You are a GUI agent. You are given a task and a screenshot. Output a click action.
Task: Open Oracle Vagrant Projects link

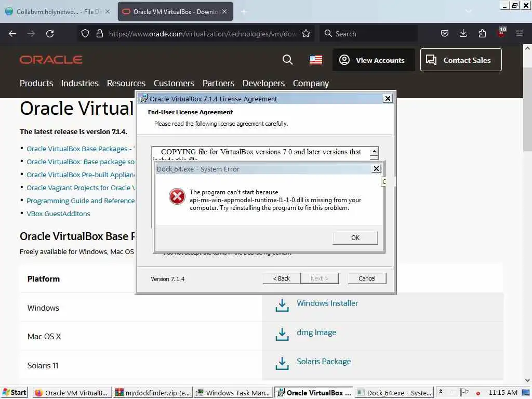(x=81, y=188)
